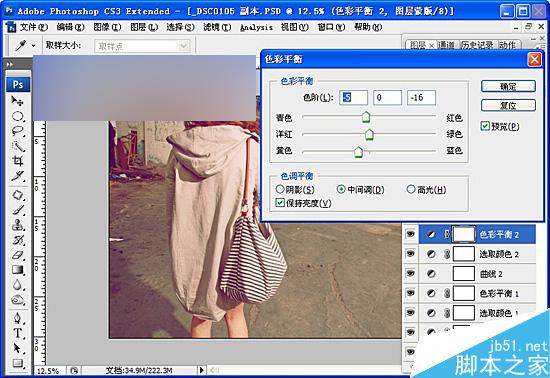The height and width of the screenshot is (378, 550).
Task: Select the Patch healing tool
Action: (17, 195)
